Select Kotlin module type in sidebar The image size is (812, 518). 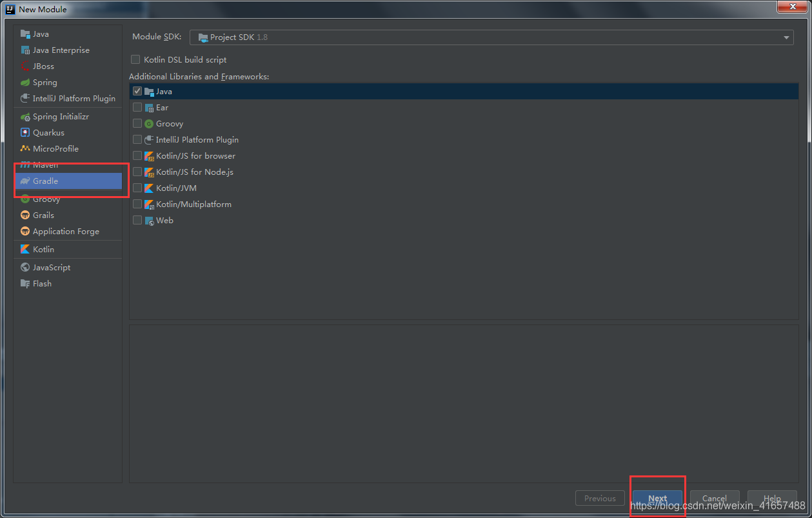pyautogui.click(x=68, y=250)
